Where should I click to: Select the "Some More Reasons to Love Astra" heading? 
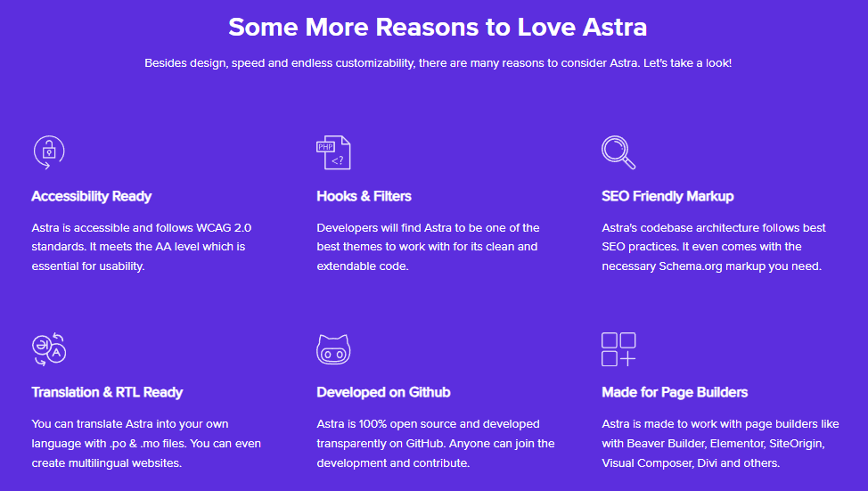tap(438, 27)
